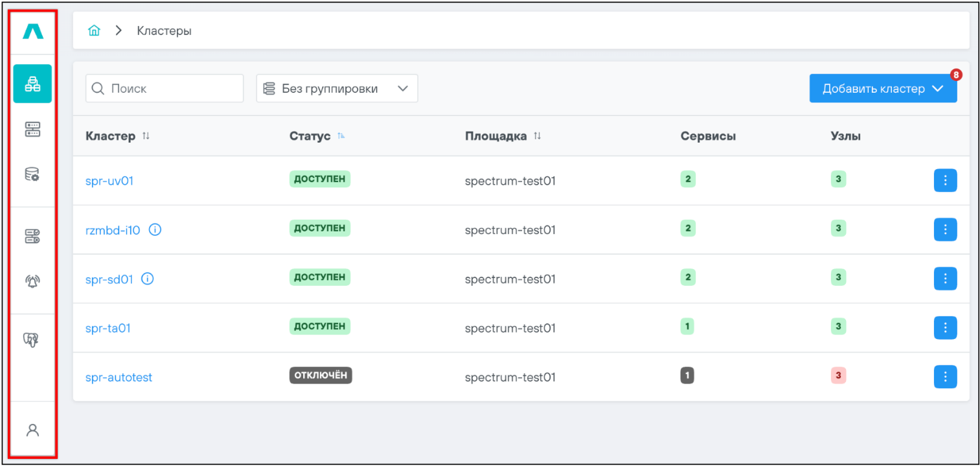Viewport: 980px width, 466px height.
Task: Open the alerts bell sidebar icon
Action: (32, 281)
